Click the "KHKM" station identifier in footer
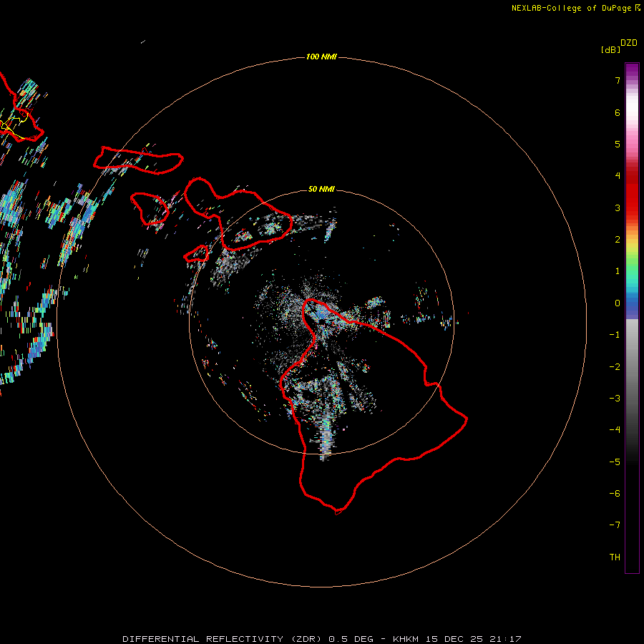 coord(406,639)
